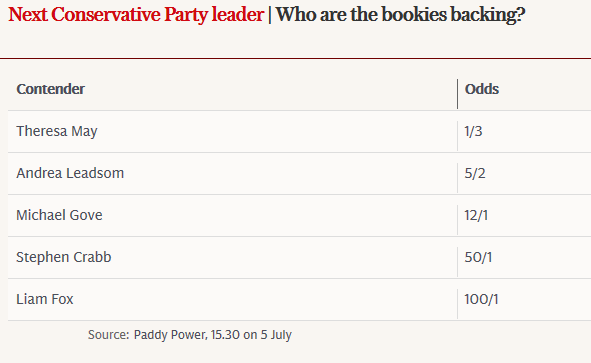Click the red horizontal rule under the headline

(x=296, y=58)
